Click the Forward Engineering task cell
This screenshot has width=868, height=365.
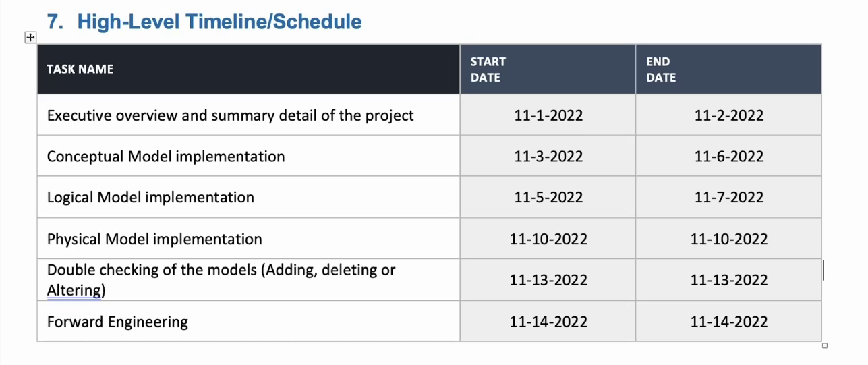pyautogui.click(x=249, y=321)
